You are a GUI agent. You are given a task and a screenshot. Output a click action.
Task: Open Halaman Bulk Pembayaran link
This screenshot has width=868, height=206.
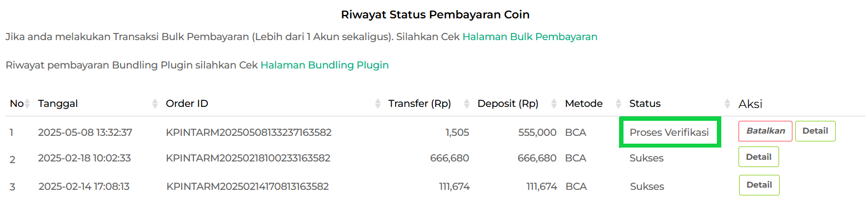(x=530, y=37)
